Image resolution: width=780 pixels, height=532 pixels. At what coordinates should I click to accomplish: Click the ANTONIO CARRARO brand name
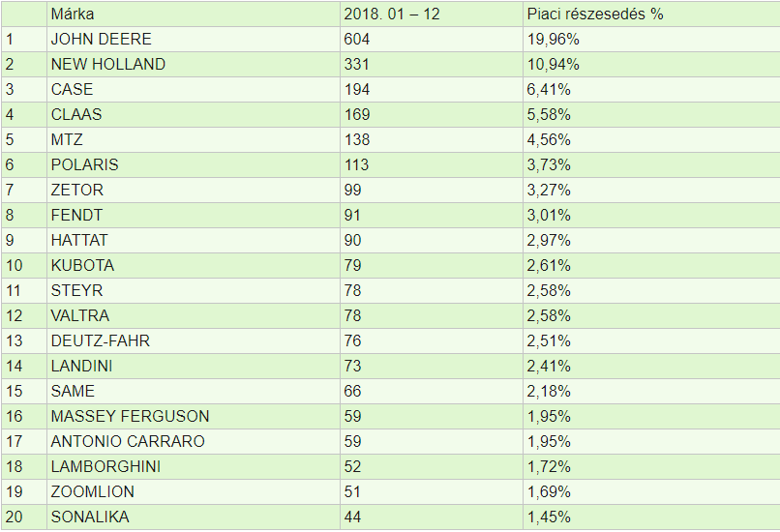(x=130, y=442)
